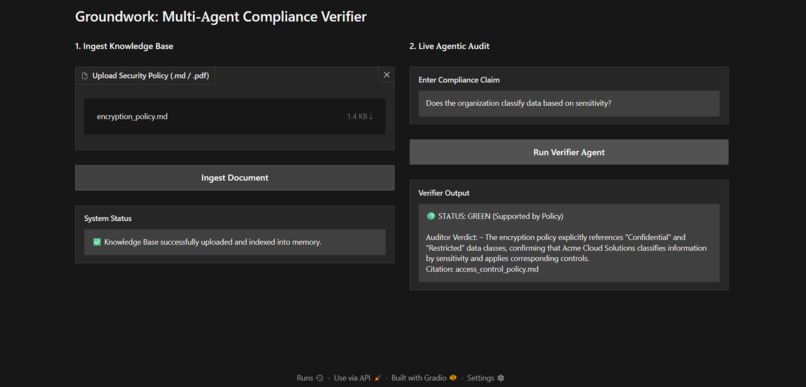The height and width of the screenshot is (387, 806).
Task: Click the System Status label
Action: click(108, 218)
